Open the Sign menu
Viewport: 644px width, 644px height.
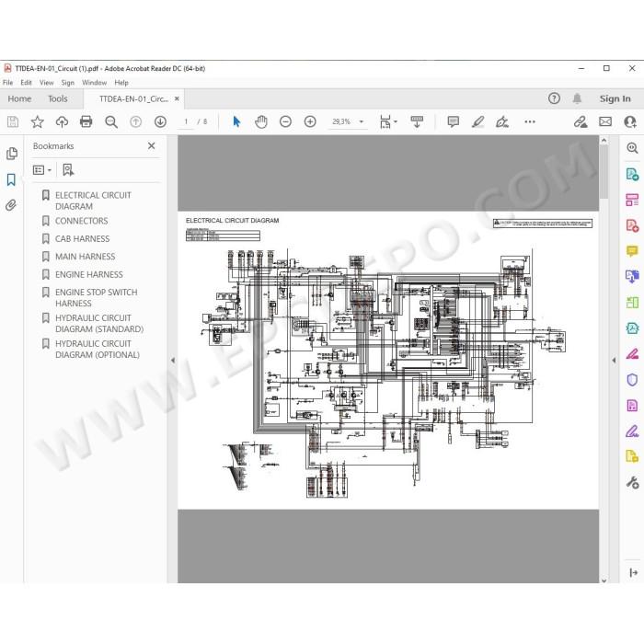pos(68,83)
